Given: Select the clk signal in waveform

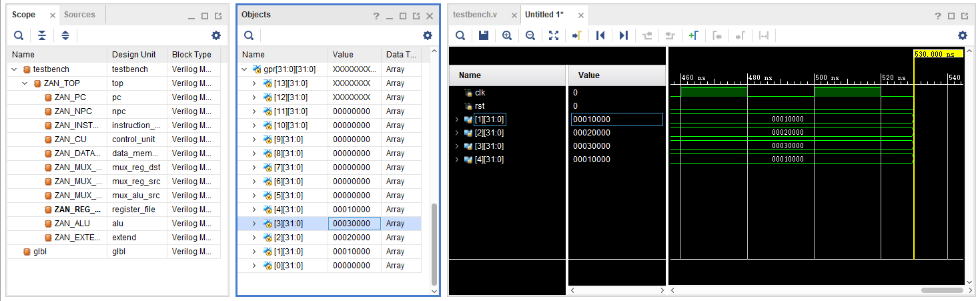Looking at the screenshot, I should tap(480, 93).
